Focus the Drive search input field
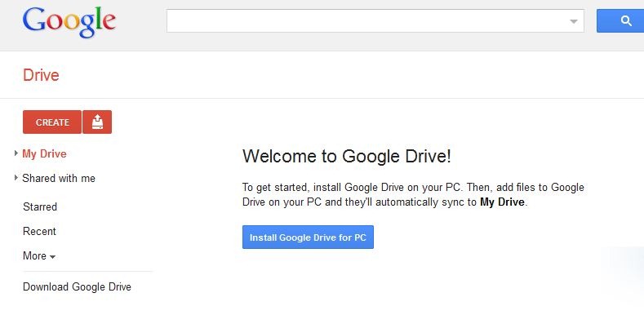 tap(375, 21)
